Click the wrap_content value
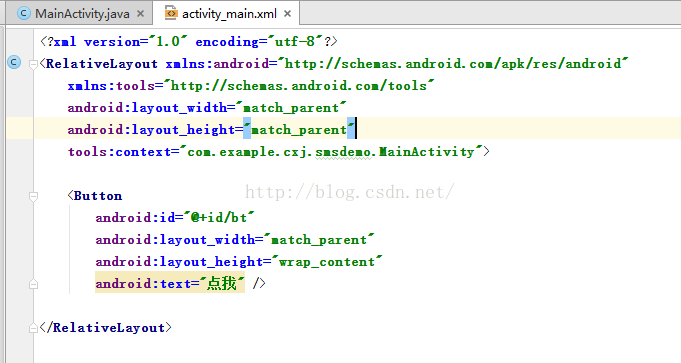The width and height of the screenshot is (681, 363). coord(327,261)
